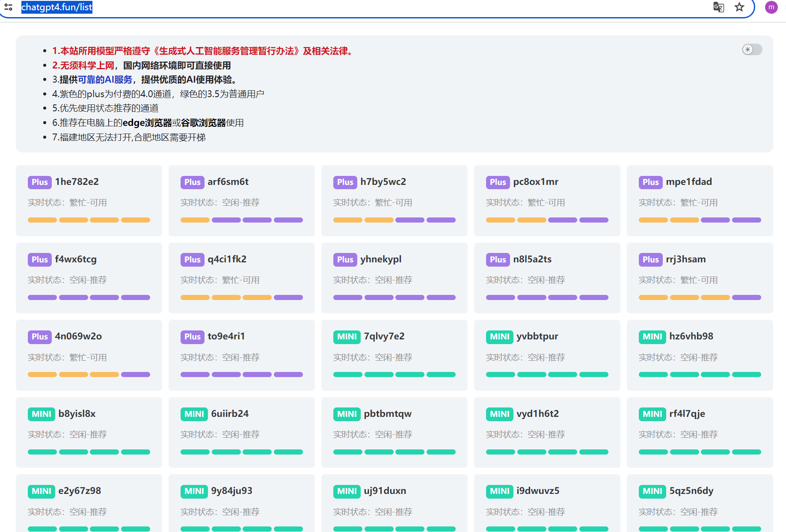The image size is (786, 532).
Task: Open the Plus channel yhnekypl
Action: click(x=394, y=278)
